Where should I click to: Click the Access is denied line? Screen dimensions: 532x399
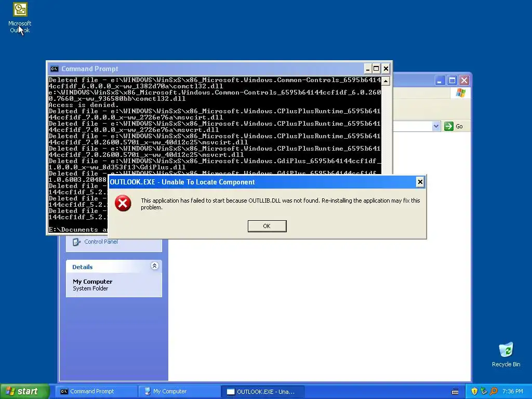84,105
